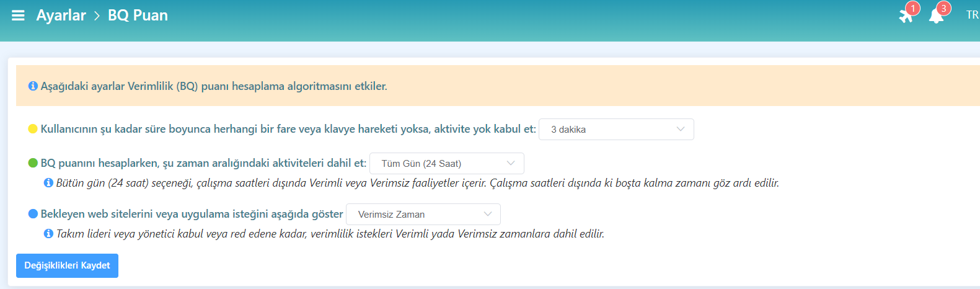Viewport: 980px width, 289px height.
Task: Click the 'Aşağıdaki ayarlar Verimlilik' banner text
Action: point(214,86)
